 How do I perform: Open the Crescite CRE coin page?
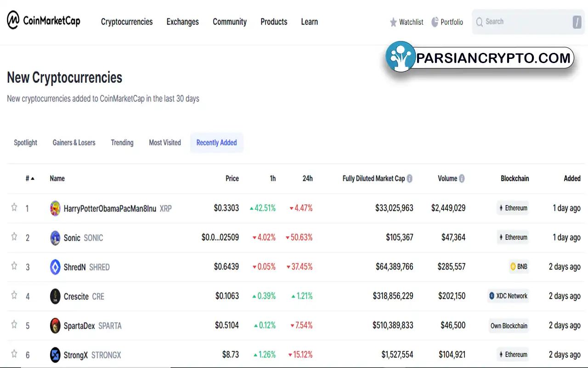tap(84, 297)
